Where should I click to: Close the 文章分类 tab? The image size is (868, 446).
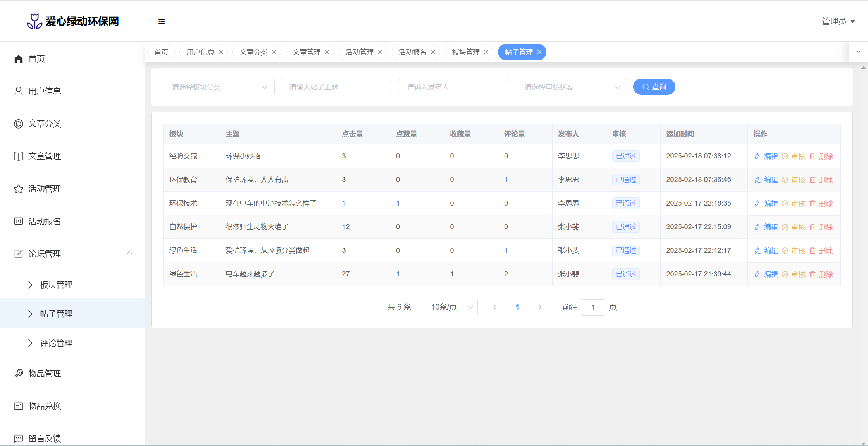tap(274, 52)
